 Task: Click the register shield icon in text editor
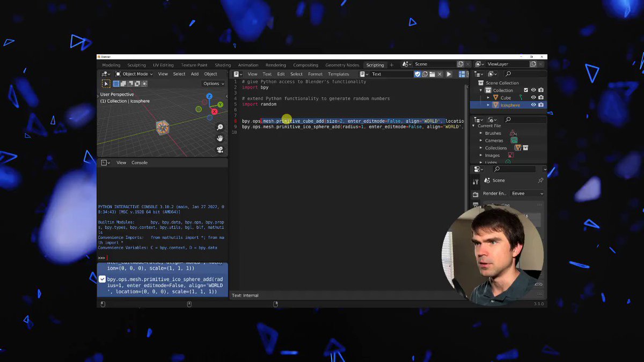click(x=418, y=74)
